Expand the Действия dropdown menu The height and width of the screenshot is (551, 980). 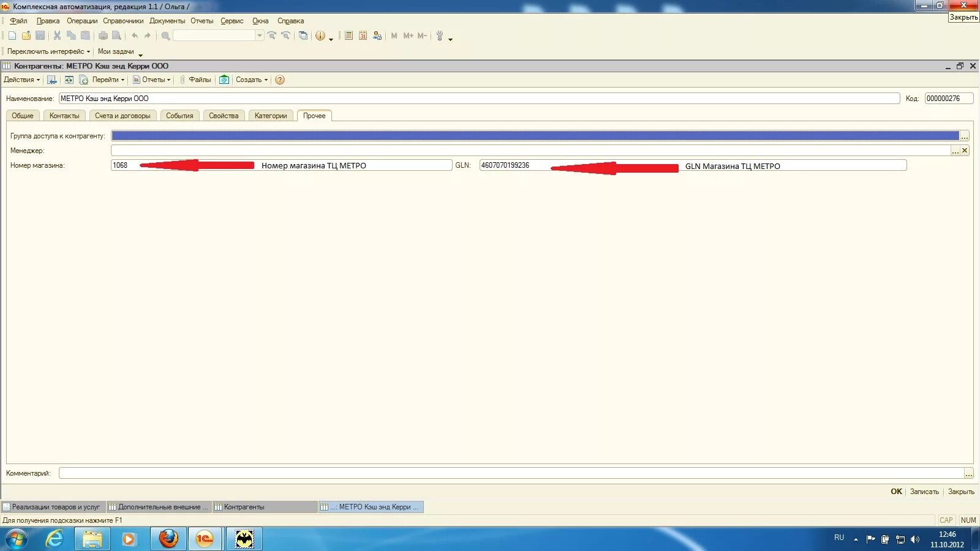(21, 80)
